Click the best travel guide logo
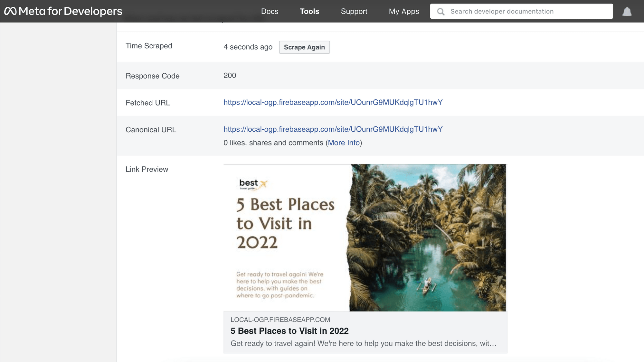 (x=253, y=184)
